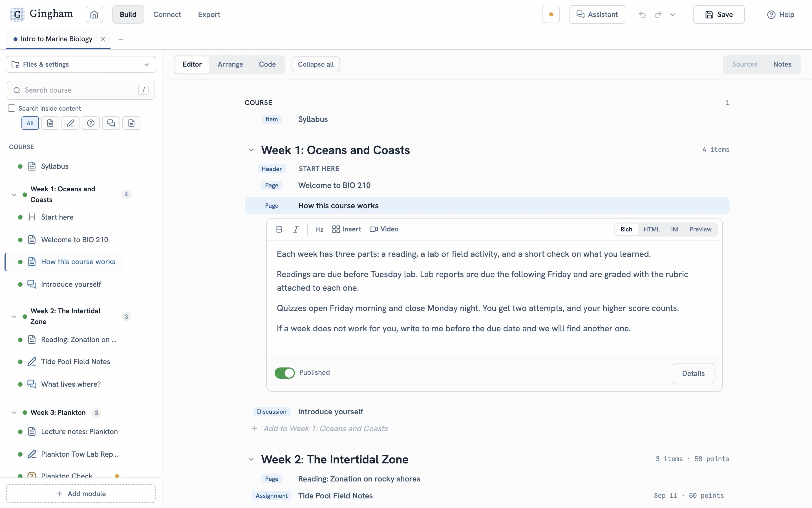This screenshot has height=508, width=812.
Task: Add a new course tab with plus
Action: (121, 39)
